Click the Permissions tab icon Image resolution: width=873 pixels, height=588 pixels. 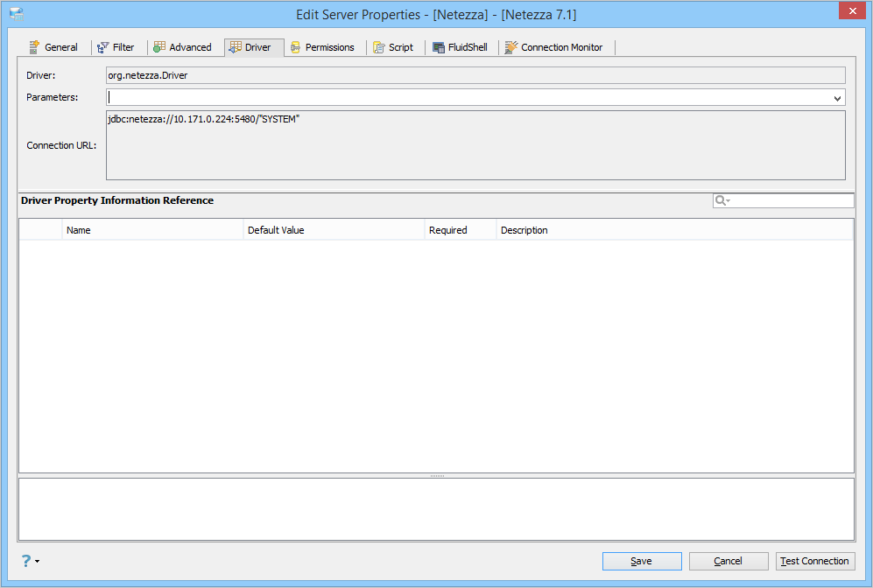pyautogui.click(x=296, y=48)
